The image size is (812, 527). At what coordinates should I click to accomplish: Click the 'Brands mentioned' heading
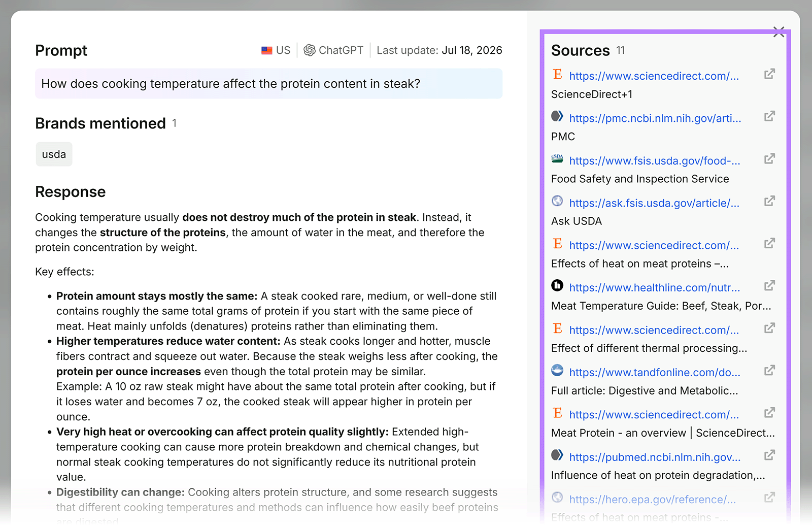tap(100, 123)
